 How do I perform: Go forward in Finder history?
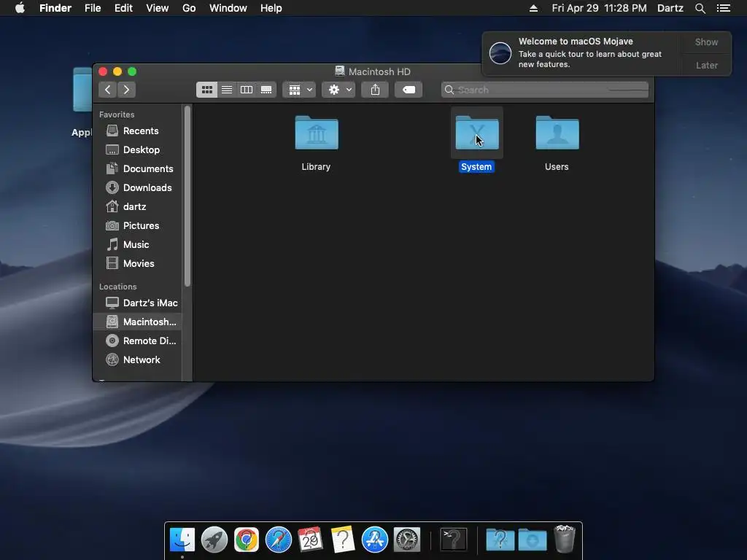(x=126, y=90)
